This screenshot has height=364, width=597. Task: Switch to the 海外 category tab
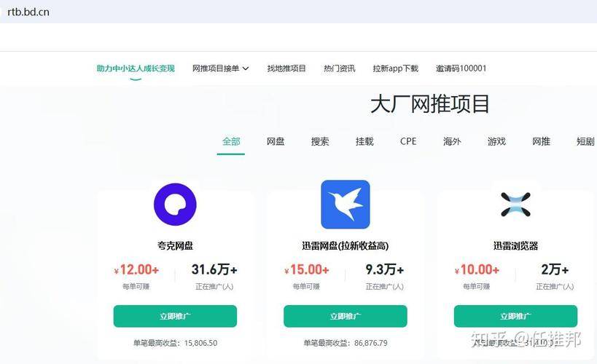coord(452,141)
